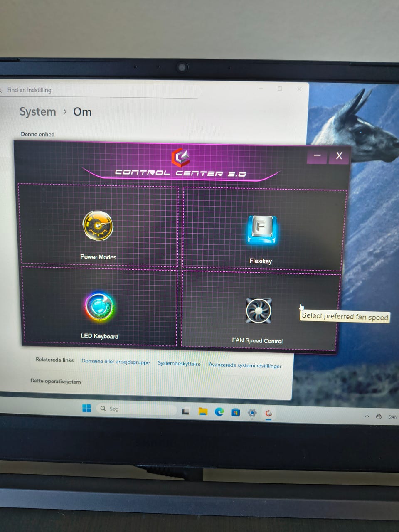
Task: Expand hidden system tray icons chevron
Action: point(367,416)
